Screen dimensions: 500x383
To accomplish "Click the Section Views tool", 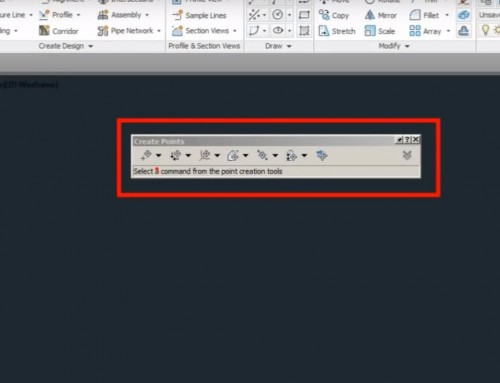I will click(x=201, y=31).
